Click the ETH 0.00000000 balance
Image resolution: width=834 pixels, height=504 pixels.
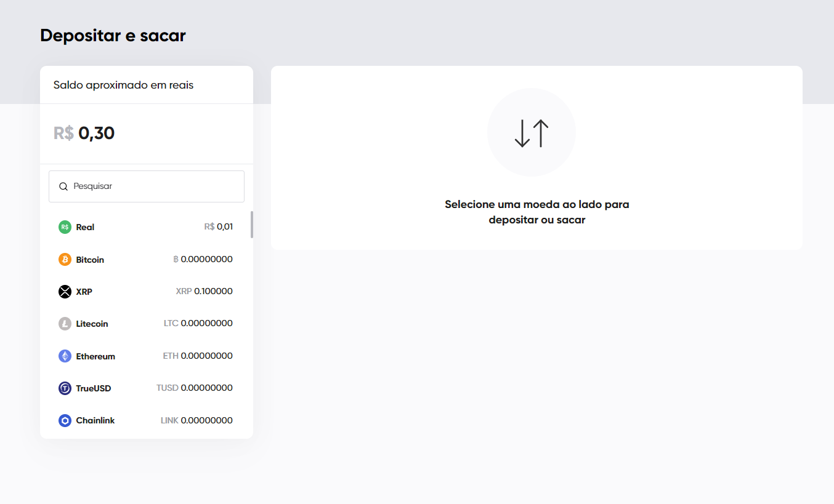tap(198, 356)
